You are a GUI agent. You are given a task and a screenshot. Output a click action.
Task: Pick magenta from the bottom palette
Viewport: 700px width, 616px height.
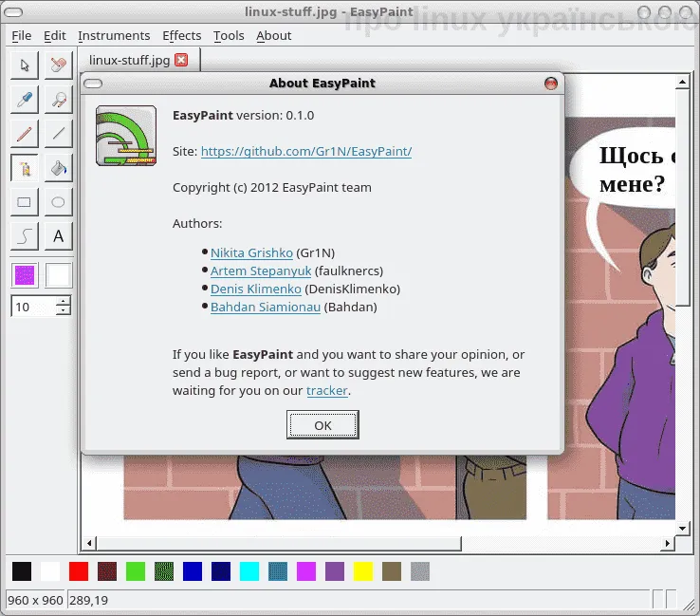306,571
